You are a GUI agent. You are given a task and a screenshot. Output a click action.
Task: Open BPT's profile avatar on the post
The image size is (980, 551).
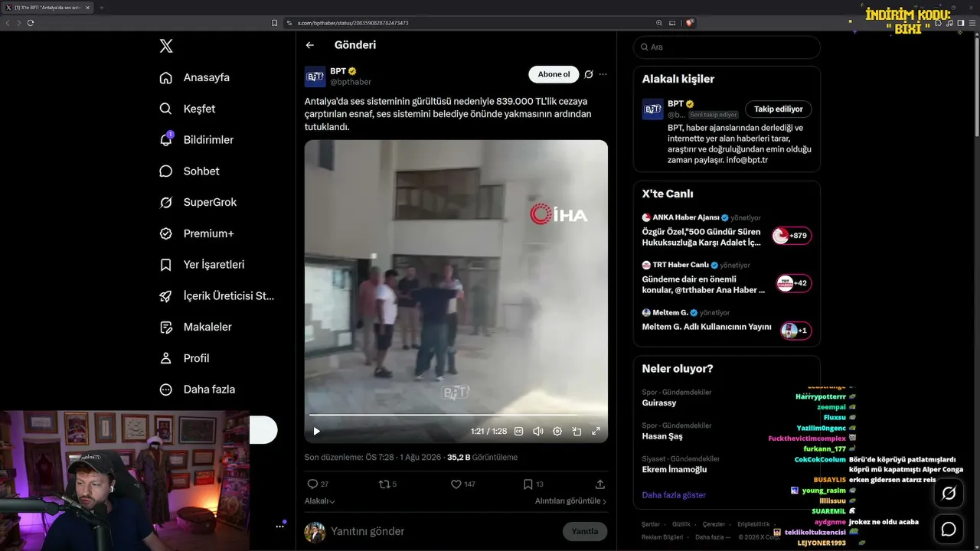coord(315,77)
